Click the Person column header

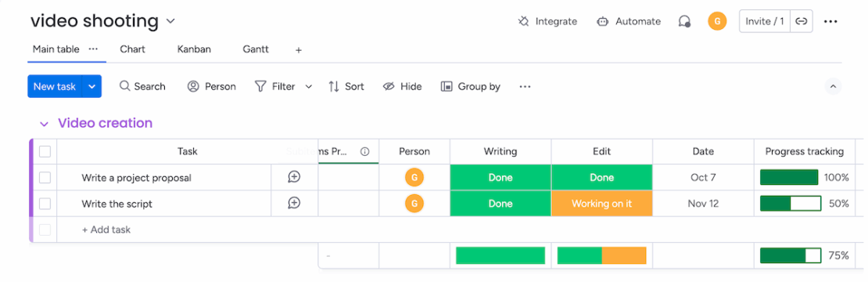click(414, 151)
